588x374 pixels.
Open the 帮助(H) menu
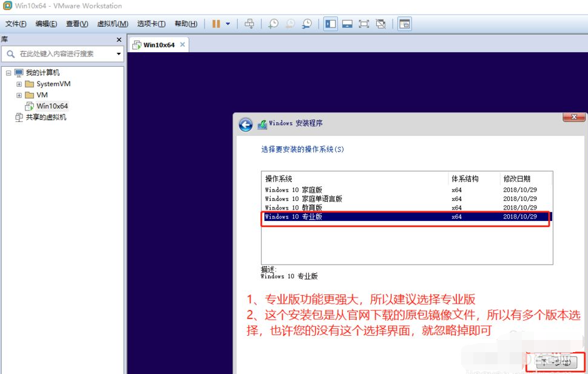[186, 24]
